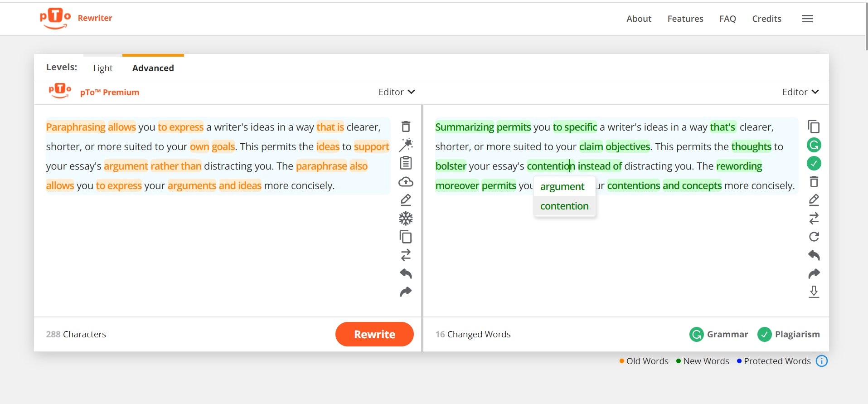The image size is (868, 404).
Task: Click the pTo Rewriter logo
Action: [55, 19]
